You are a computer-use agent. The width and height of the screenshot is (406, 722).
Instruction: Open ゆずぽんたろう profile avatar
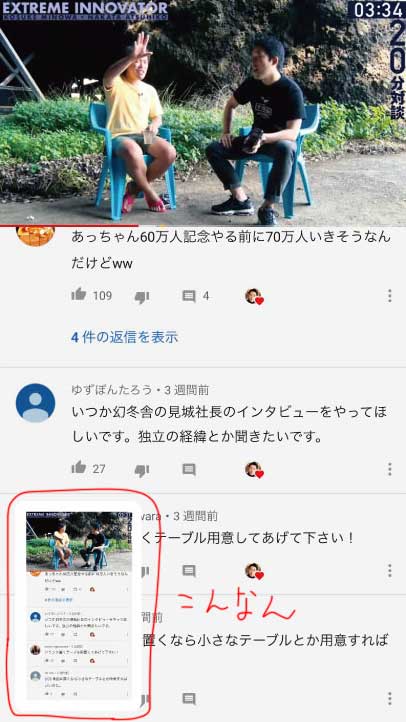tap(35, 403)
